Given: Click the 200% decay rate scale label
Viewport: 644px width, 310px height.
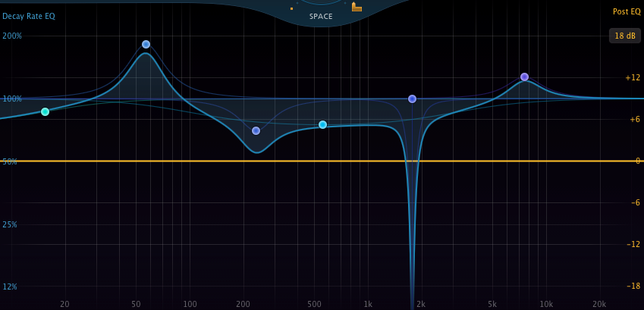Looking at the screenshot, I should pyautogui.click(x=12, y=36).
